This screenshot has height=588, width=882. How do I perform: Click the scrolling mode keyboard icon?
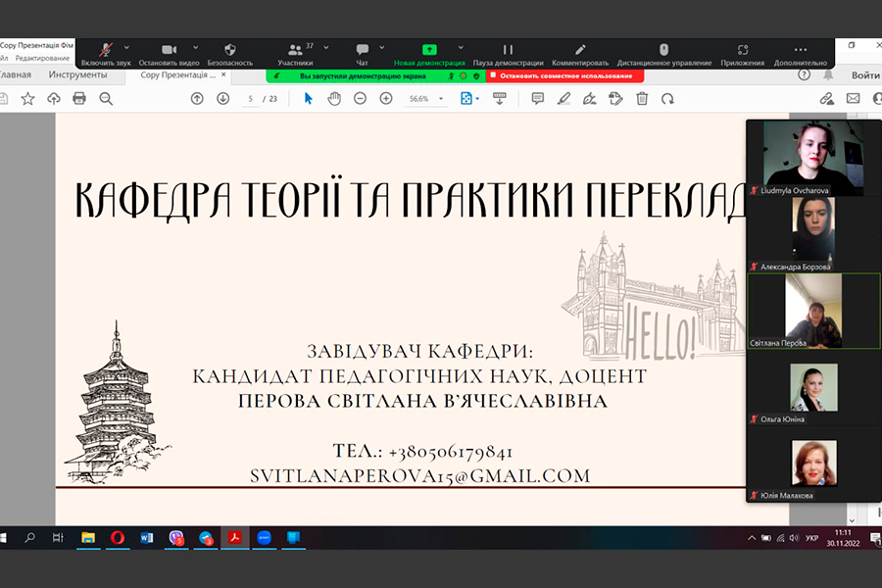(x=500, y=99)
